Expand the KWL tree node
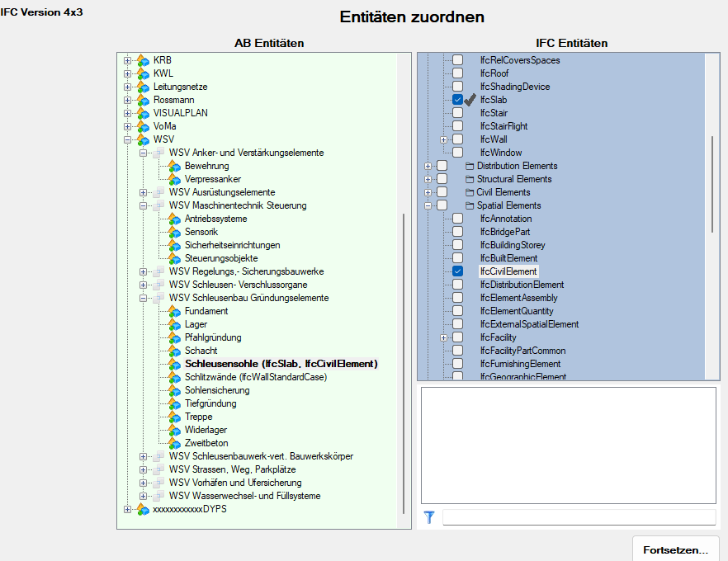This screenshot has height=561, width=728. [x=127, y=73]
